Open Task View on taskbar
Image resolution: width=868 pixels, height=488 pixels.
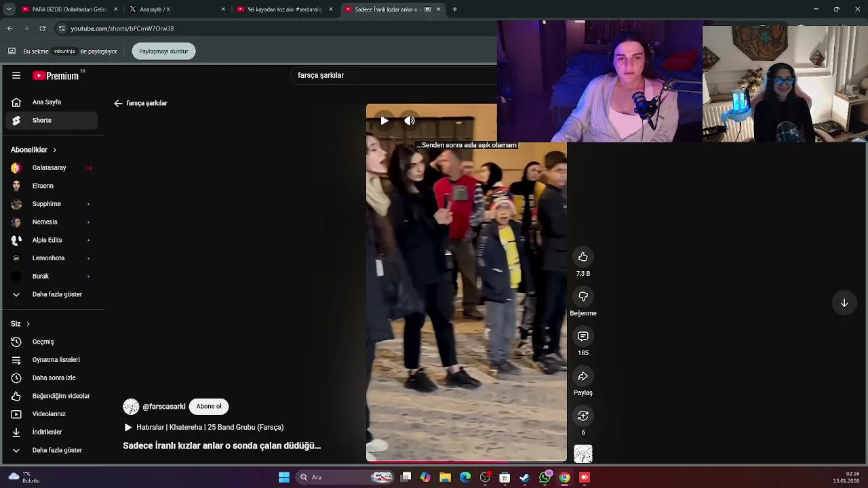coord(406,478)
